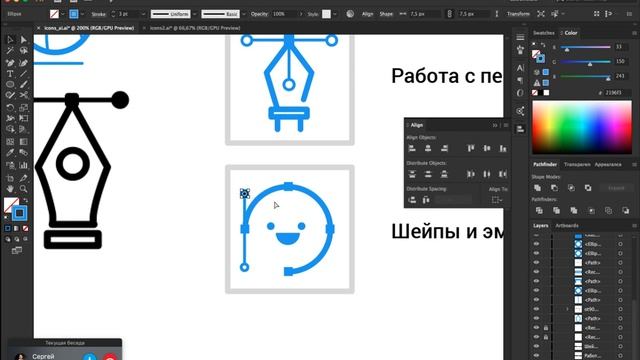Click the Shape button in control bar
The width and height of the screenshot is (640, 360).
coord(386,14)
